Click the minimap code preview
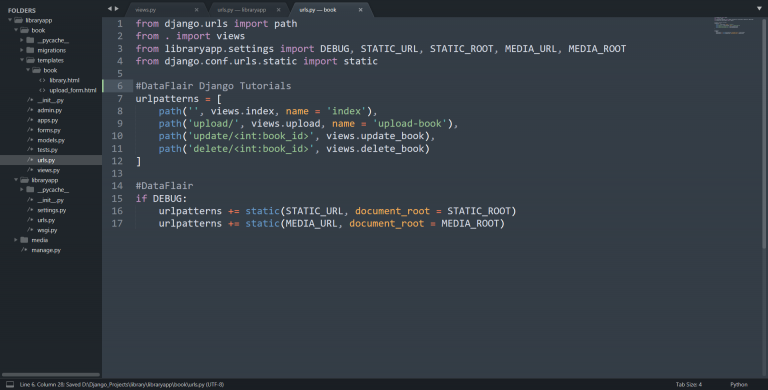The width and height of the screenshot is (768, 390). (x=734, y=26)
